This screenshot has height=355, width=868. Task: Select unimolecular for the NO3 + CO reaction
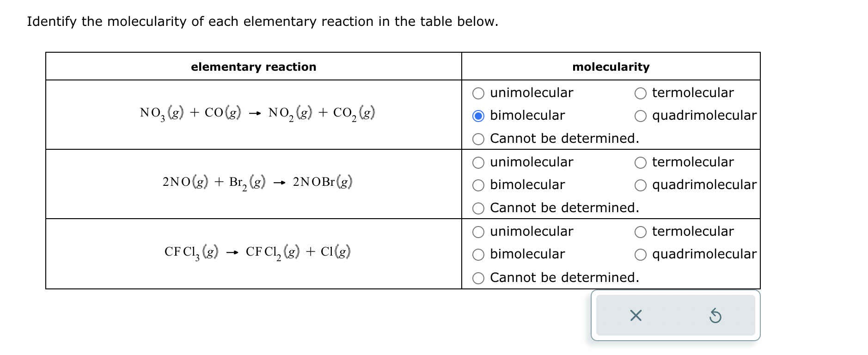(478, 93)
